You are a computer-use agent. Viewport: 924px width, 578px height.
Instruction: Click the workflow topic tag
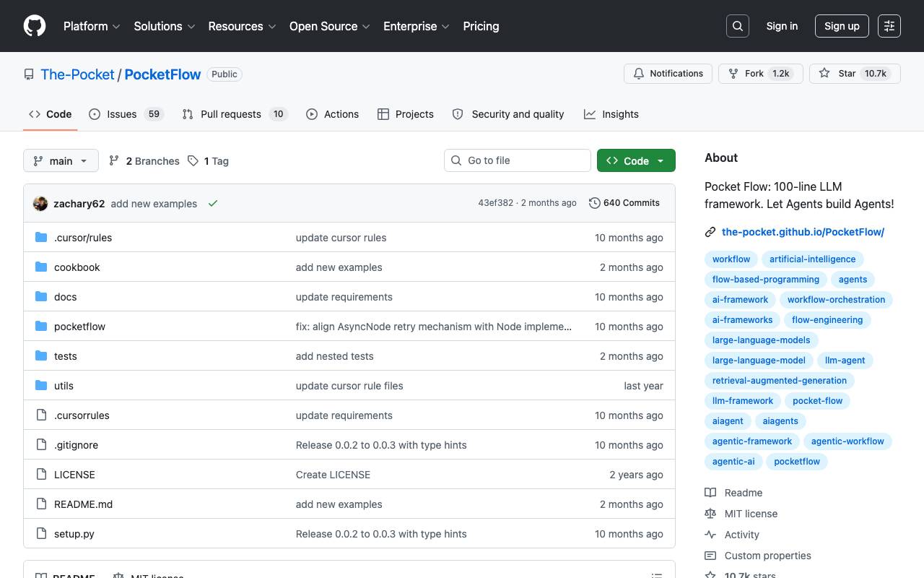click(731, 259)
